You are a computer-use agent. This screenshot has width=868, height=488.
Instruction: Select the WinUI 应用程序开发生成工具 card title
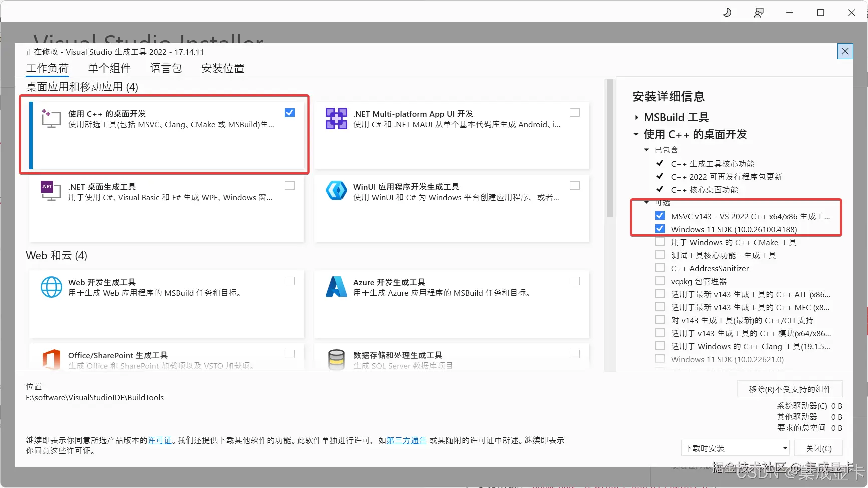(x=406, y=187)
